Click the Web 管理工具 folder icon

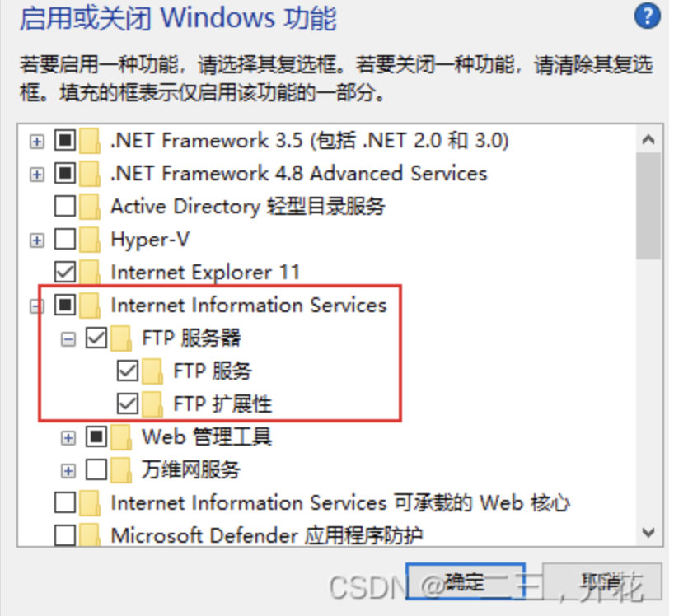point(122,436)
